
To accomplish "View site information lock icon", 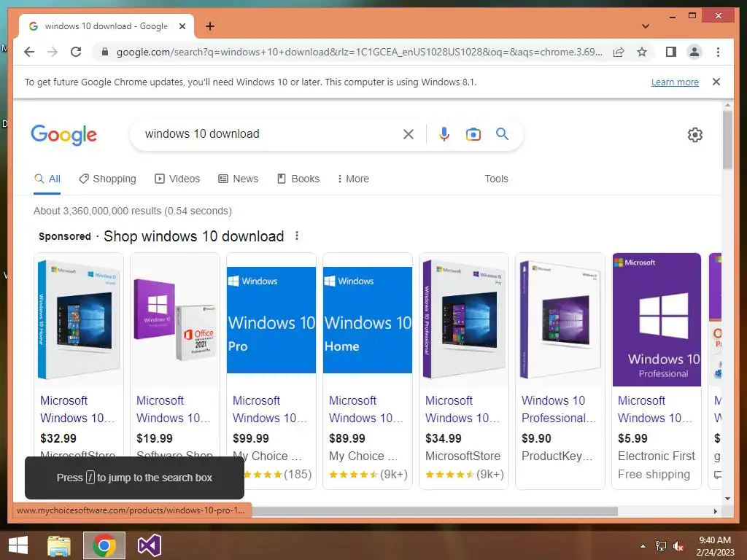I will tap(105, 52).
